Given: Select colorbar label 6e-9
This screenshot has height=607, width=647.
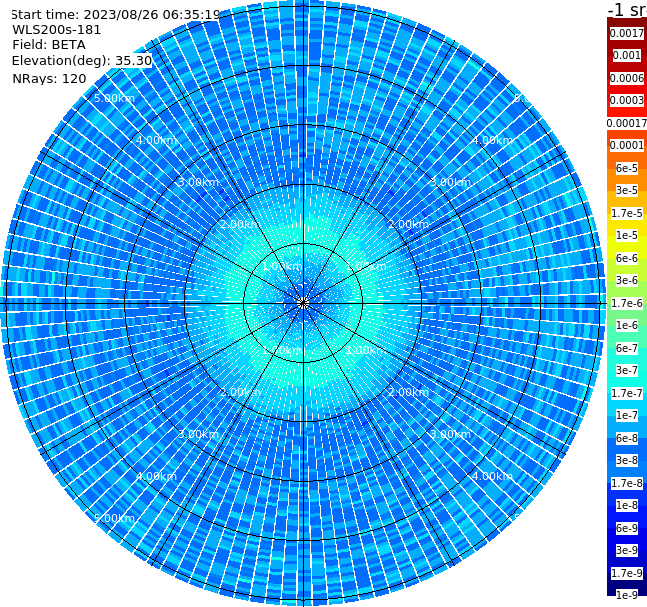Looking at the screenshot, I should click(x=627, y=528).
